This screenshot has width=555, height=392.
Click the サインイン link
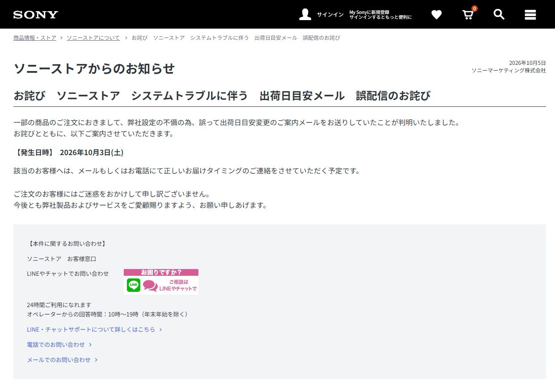[x=330, y=15]
